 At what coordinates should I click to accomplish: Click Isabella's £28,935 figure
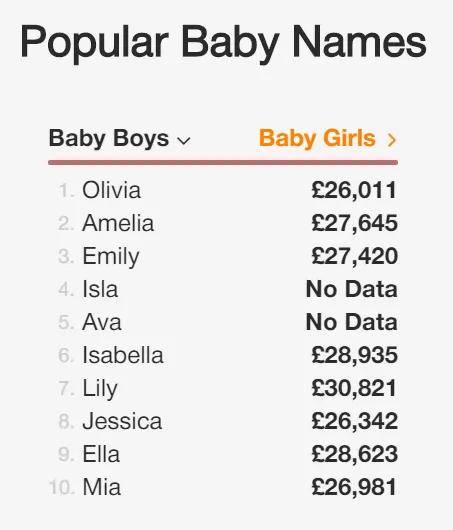pyautogui.click(x=354, y=356)
